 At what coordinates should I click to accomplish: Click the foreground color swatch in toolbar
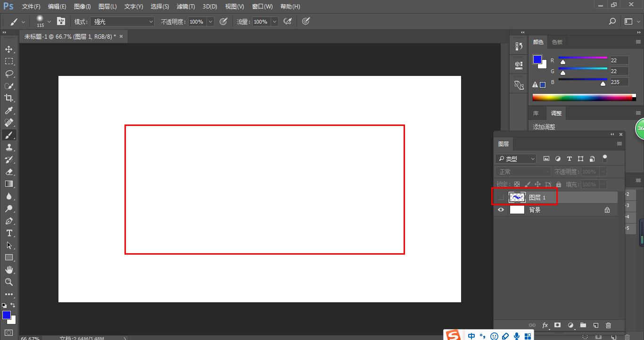point(6,315)
